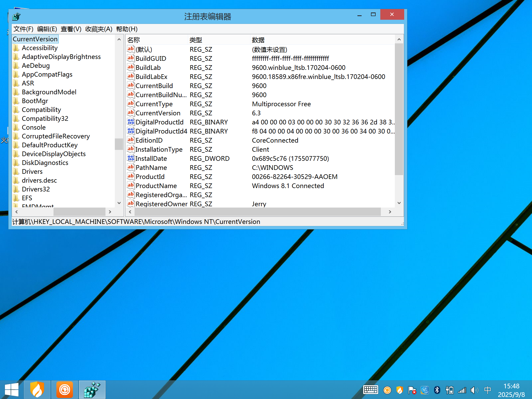This screenshot has height=399, width=532.
Task: Open the Windows Start button
Action: [x=12, y=390]
